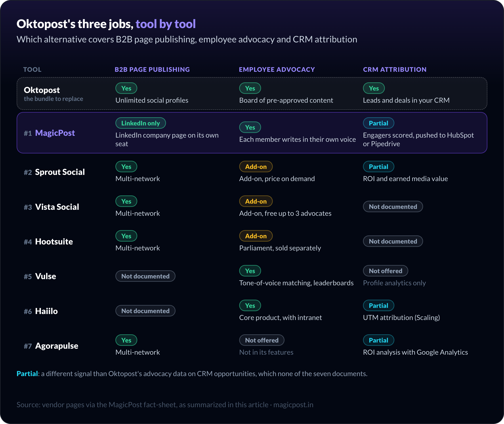Click the TOOL column header
Screen dimensions: 504x424
pyautogui.click(x=32, y=70)
